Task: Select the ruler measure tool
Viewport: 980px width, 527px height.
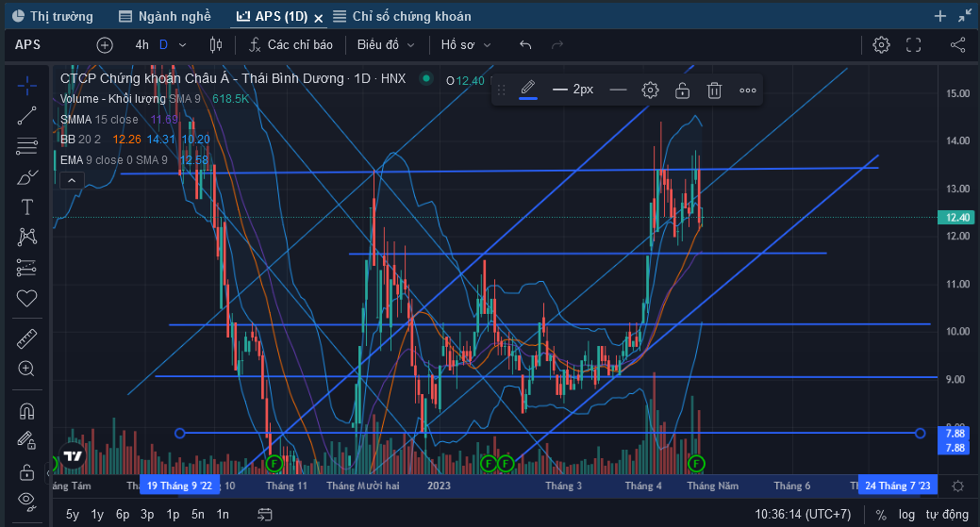Action: pyautogui.click(x=26, y=338)
